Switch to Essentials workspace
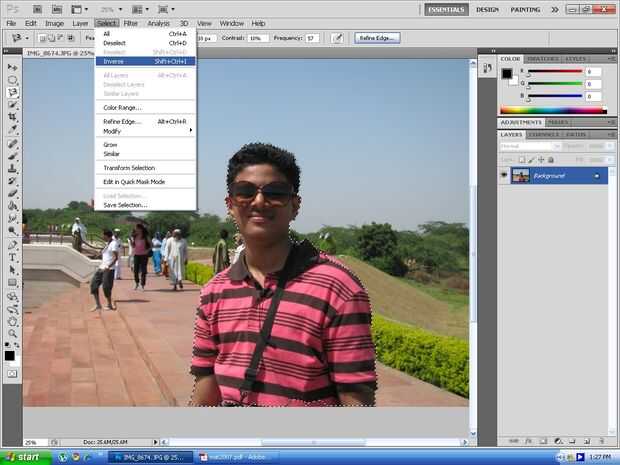This screenshot has height=465, width=620. pyautogui.click(x=446, y=9)
